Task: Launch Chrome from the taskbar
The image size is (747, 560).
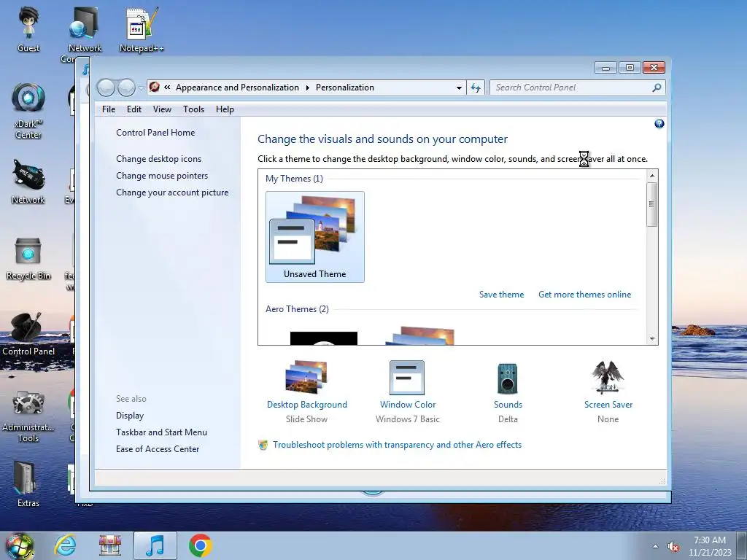Action: coord(200,545)
